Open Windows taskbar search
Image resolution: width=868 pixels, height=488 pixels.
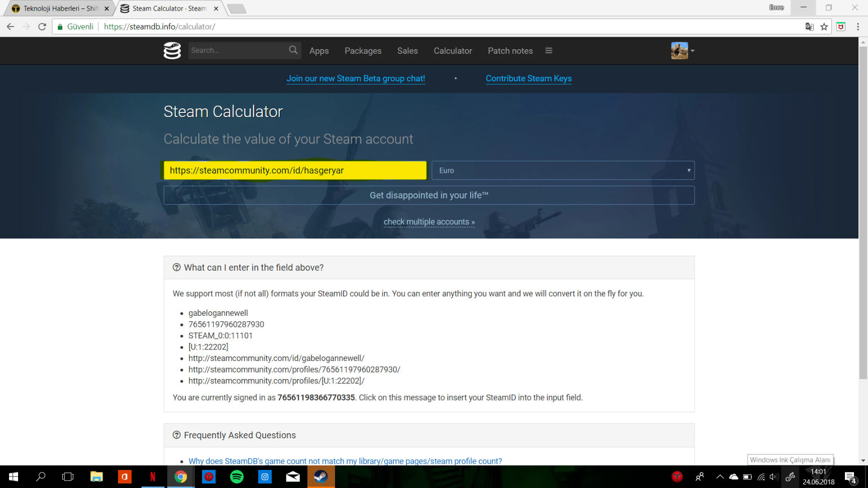[41, 476]
